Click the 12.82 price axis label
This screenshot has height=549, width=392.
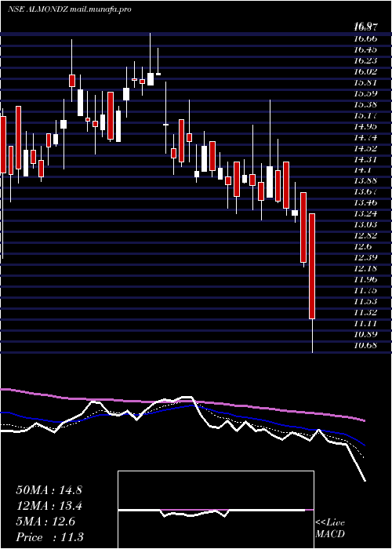(x=365, y=235)
